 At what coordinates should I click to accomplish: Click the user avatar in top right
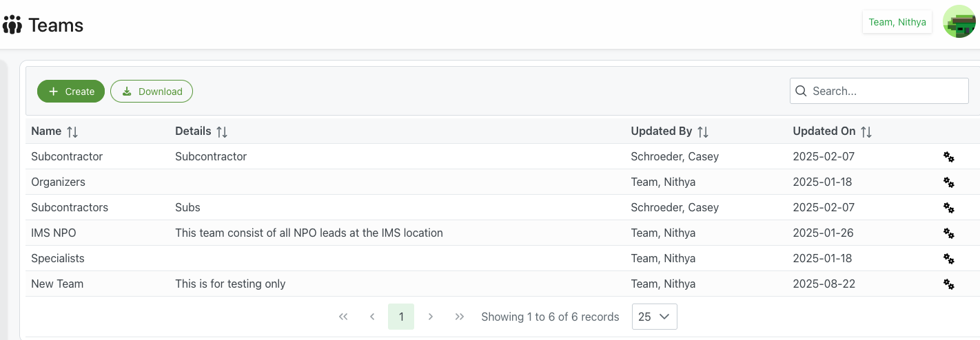click(x=959, y=22)
